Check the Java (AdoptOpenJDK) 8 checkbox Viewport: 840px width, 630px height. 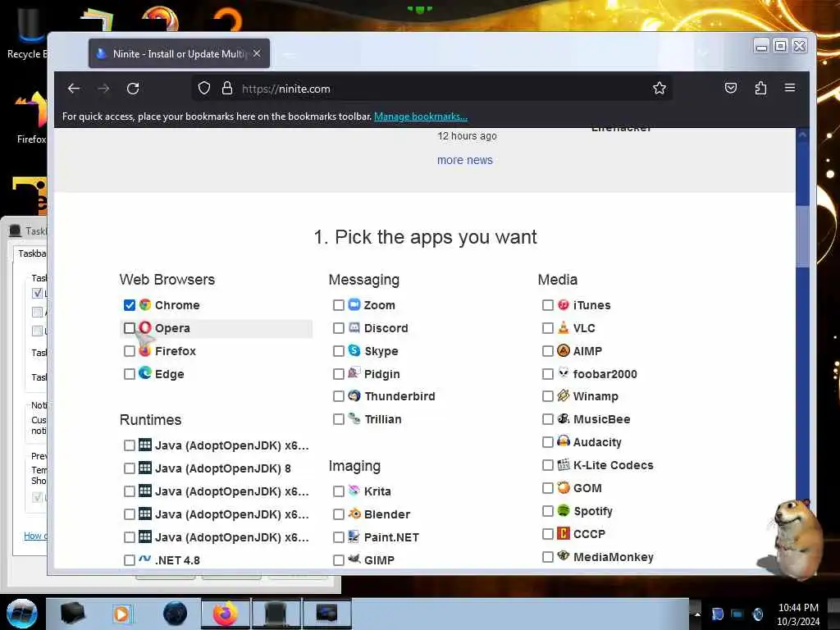point(129,468)
